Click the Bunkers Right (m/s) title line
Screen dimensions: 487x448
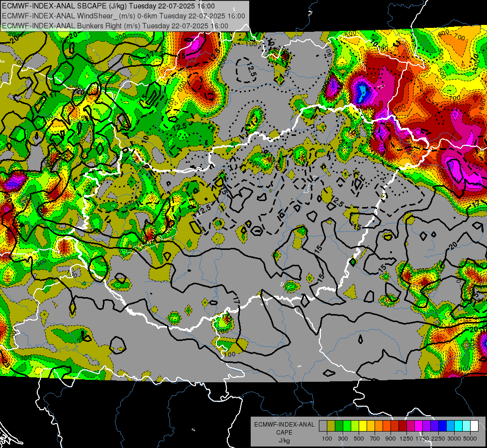tap(115, 26)
